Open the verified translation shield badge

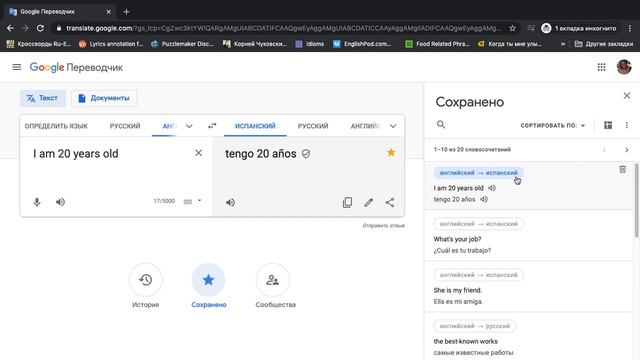point(306,154)
